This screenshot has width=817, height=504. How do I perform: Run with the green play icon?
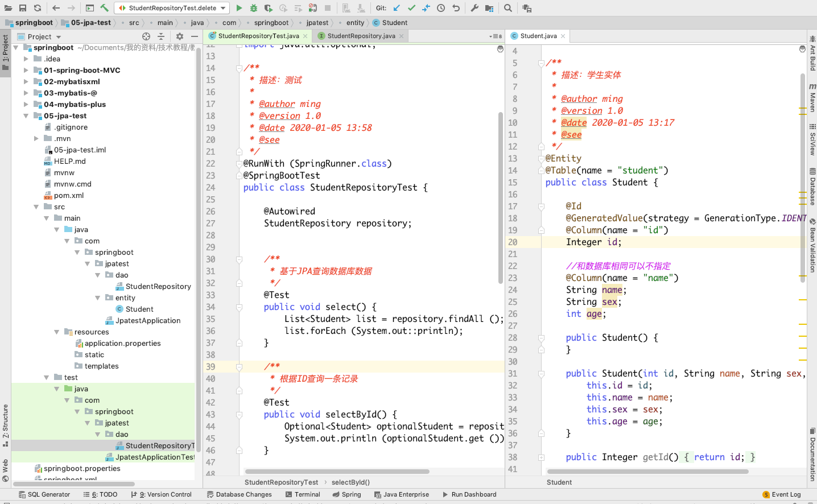(239, 8)
